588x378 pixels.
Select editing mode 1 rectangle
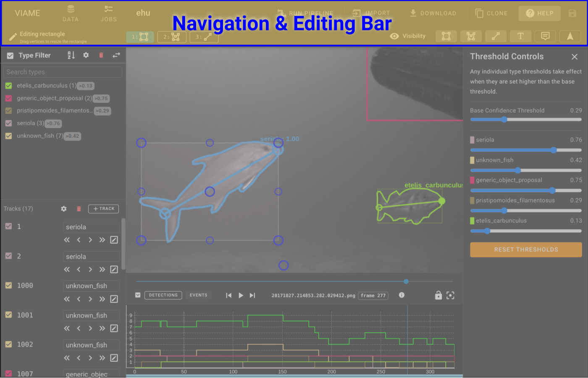[140, 37]
